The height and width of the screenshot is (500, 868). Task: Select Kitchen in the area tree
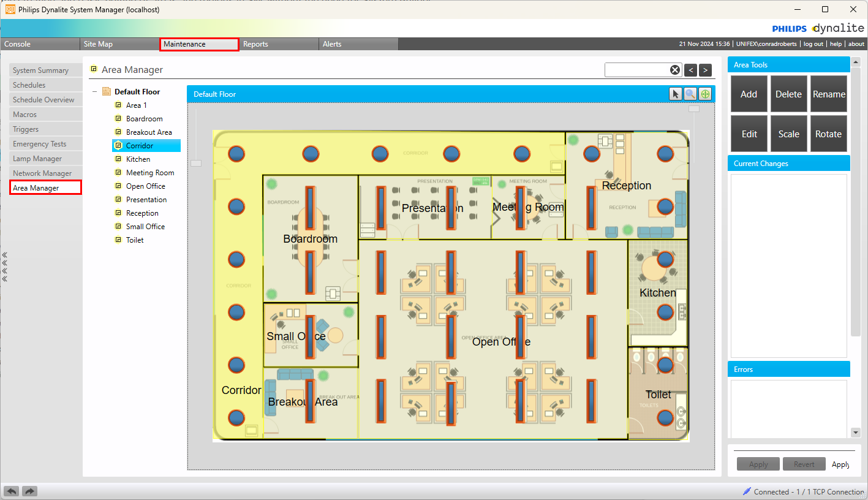138,159
